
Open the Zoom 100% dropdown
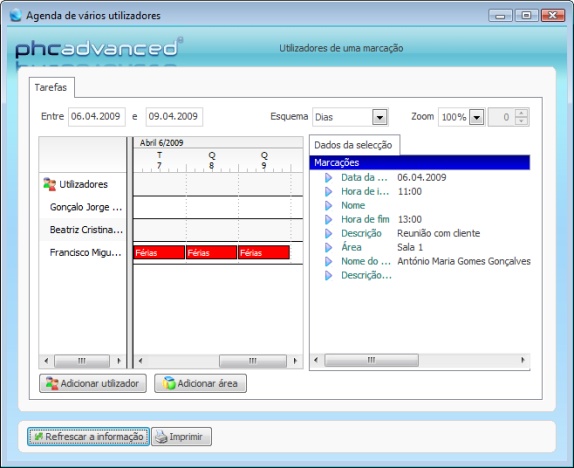(x=477, y=117)
